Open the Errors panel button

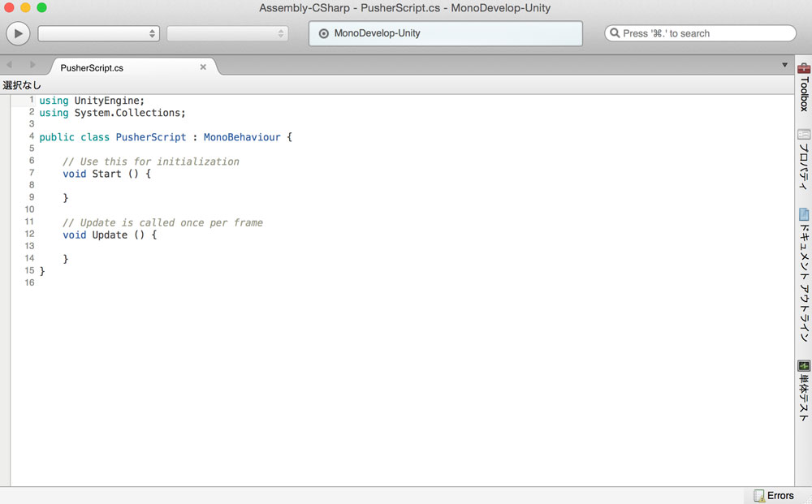(x=774, y=496)
